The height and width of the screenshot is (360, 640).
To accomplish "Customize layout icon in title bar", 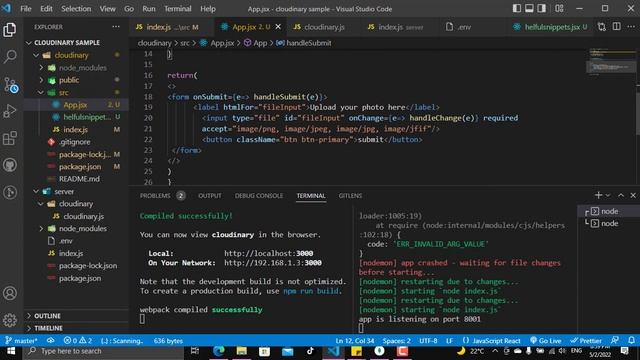I will click(x=559, y=9).
